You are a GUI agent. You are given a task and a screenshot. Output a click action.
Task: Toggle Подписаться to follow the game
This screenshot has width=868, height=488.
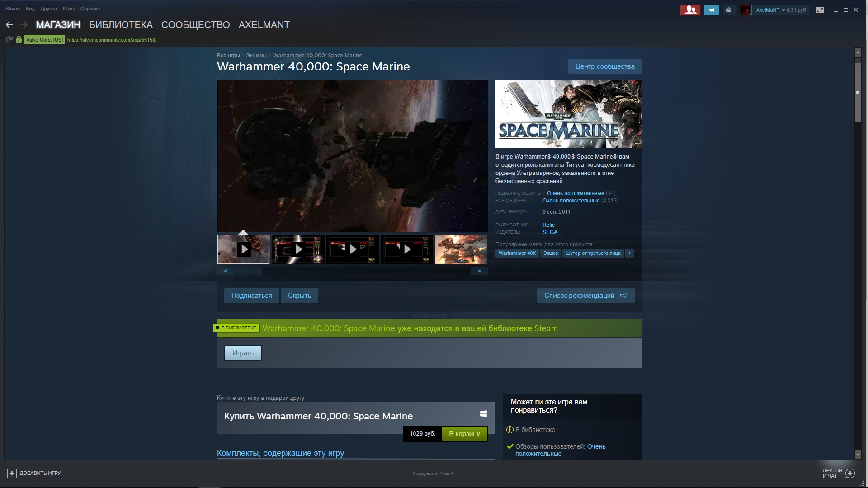click(x=251, y=296)
